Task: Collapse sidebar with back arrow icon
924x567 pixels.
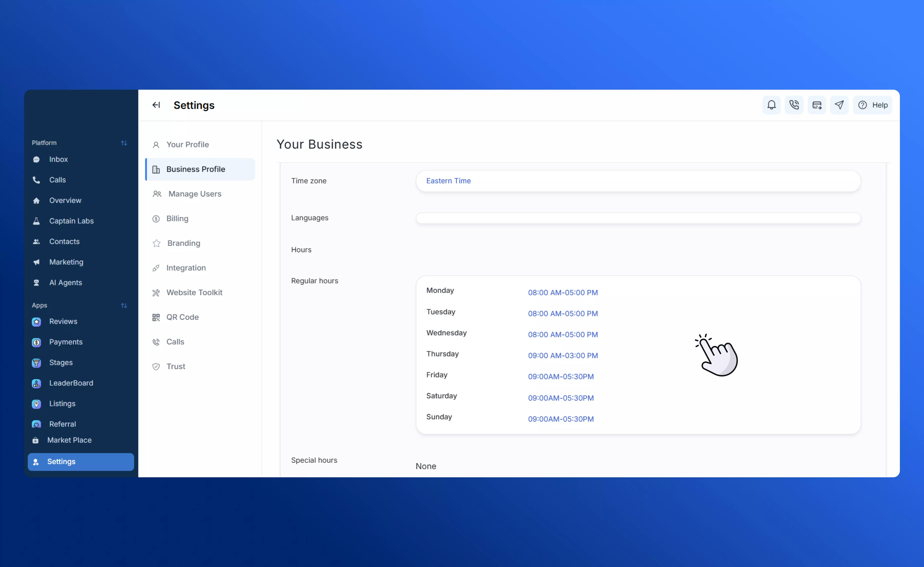Action: click(156, 105)
